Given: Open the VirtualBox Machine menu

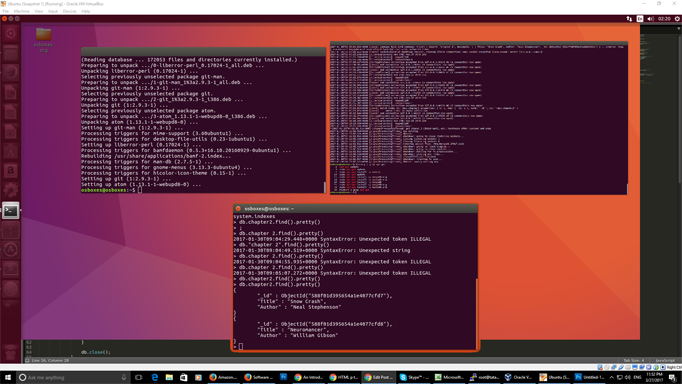Looking at the screenshot, I should point(21,11).
